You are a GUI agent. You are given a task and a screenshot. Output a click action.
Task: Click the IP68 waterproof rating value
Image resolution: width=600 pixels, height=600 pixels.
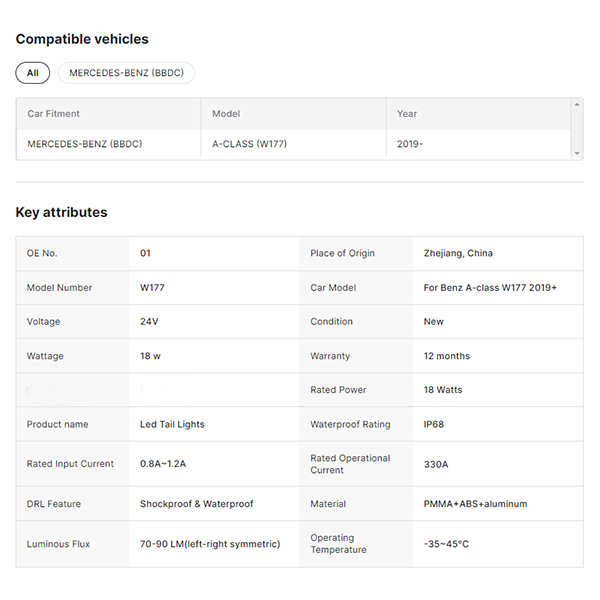tap(434, 424)
